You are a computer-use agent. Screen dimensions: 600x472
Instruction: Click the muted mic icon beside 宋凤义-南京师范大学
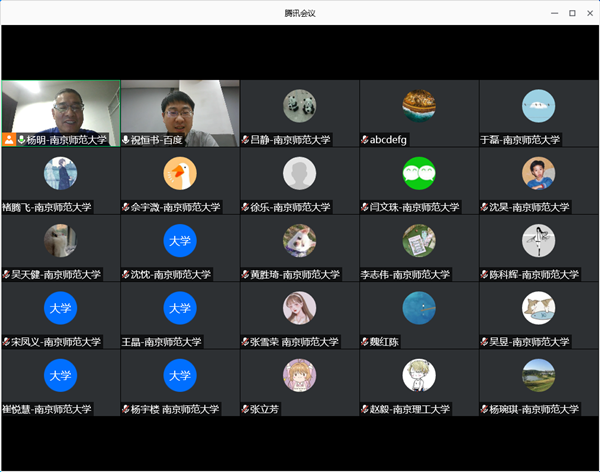6,342
